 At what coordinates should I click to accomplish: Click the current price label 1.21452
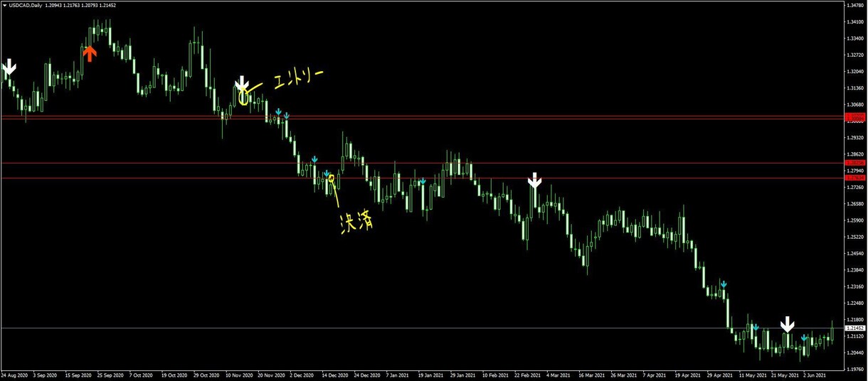(x=855, y=328)
